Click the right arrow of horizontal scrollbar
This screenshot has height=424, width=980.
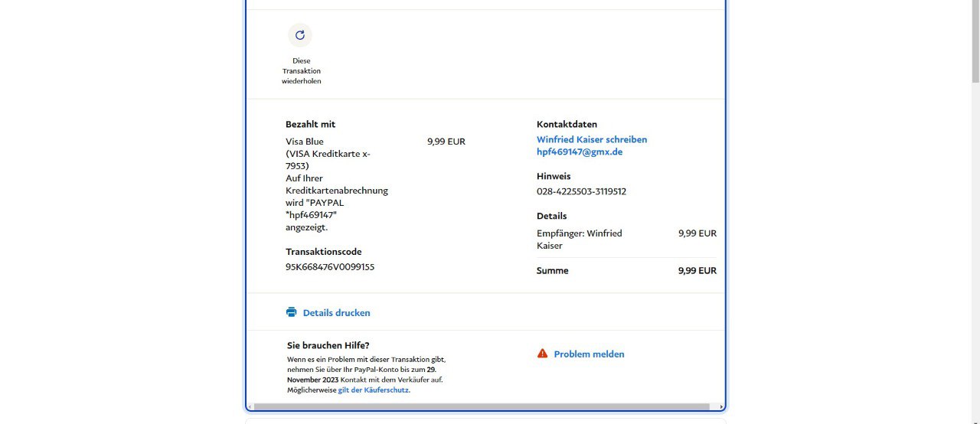[x=720, y=407]
